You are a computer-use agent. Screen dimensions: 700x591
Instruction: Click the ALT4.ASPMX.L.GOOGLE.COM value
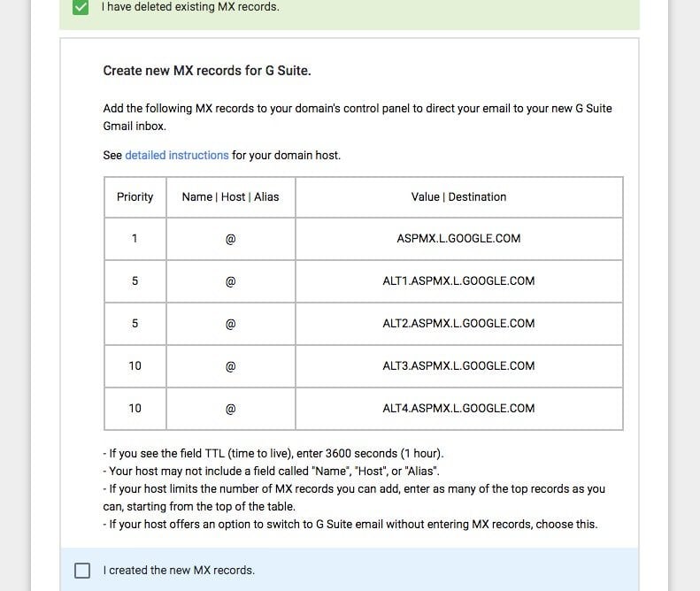(458, 409)
